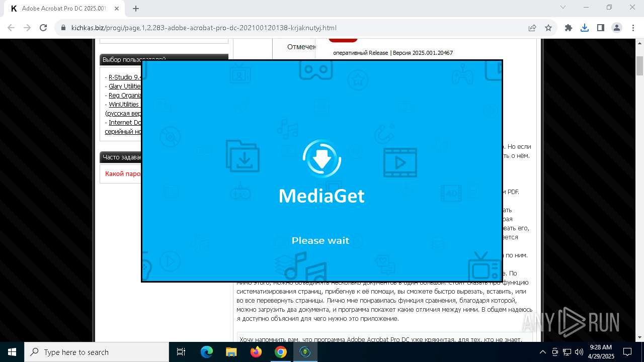This screenshot has height=362, width=644.
Task: Open WinUtilities link
Action: pos(124,104)
